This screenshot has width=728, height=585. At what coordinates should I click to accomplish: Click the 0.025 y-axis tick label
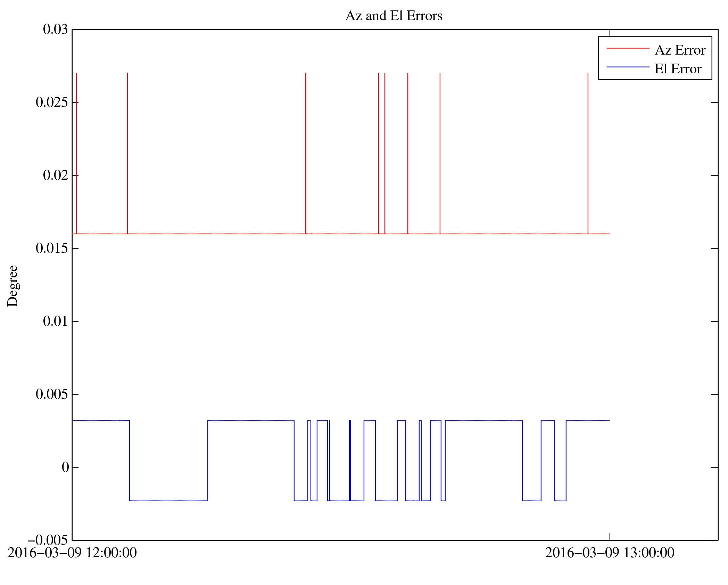52,102
